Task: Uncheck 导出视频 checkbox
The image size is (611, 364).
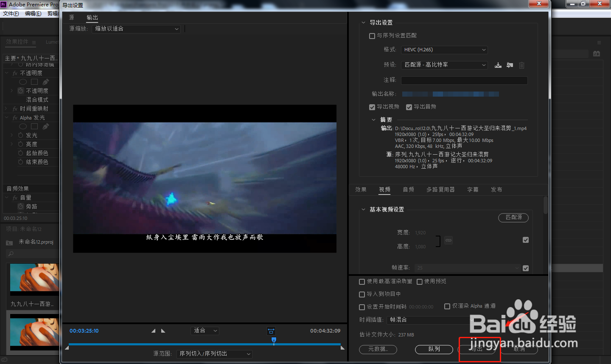Action: [372, 107]
